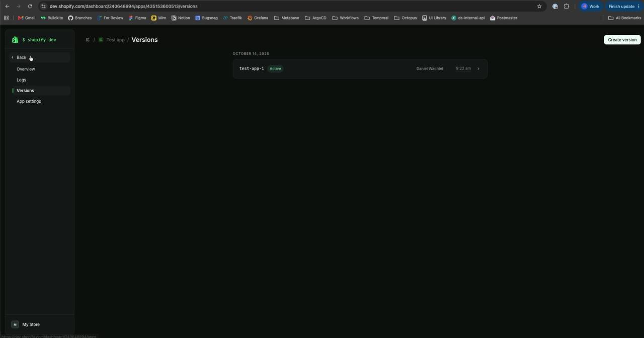The width and height of the screenshot is (644, 338).
Task: Open the Miro bookmark
Action: point(158,18)
